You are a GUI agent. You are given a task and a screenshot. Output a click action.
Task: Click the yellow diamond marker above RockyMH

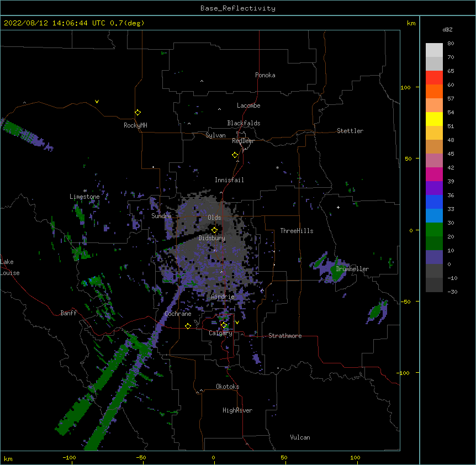(x=137, y=113)
